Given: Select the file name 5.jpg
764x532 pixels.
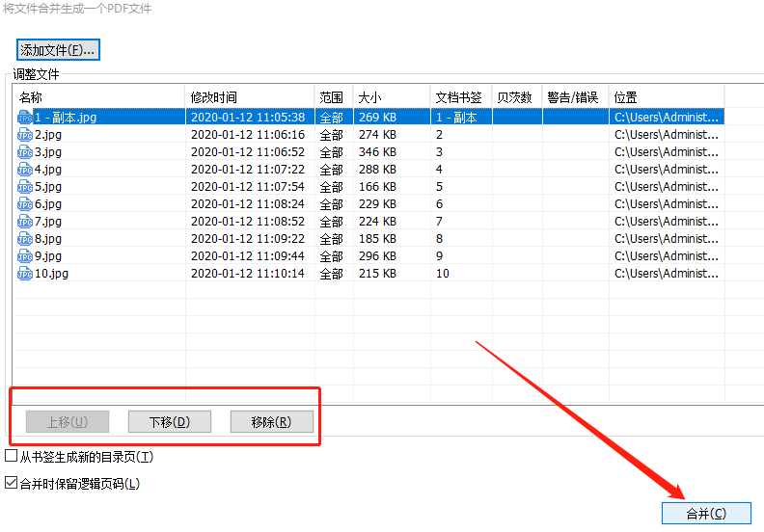Looking at the screenshot, I should click(48, 187).
